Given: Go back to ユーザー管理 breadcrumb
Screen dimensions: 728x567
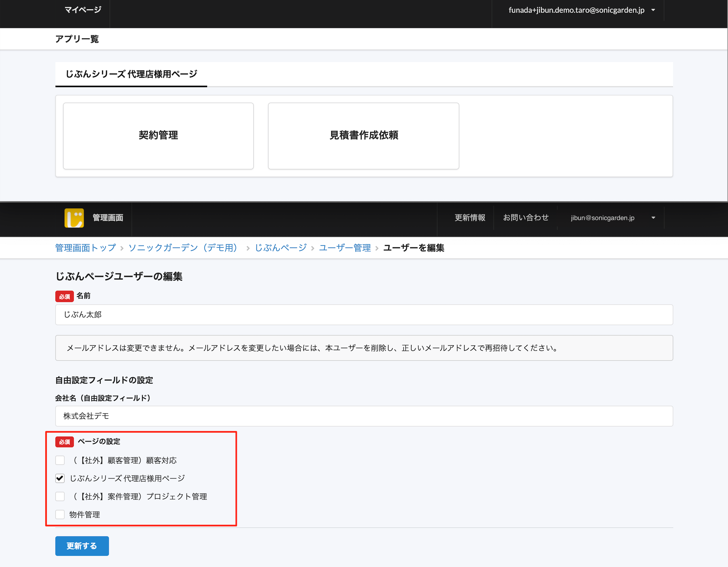Looking at the screenshot, I should tap(345, 248).
